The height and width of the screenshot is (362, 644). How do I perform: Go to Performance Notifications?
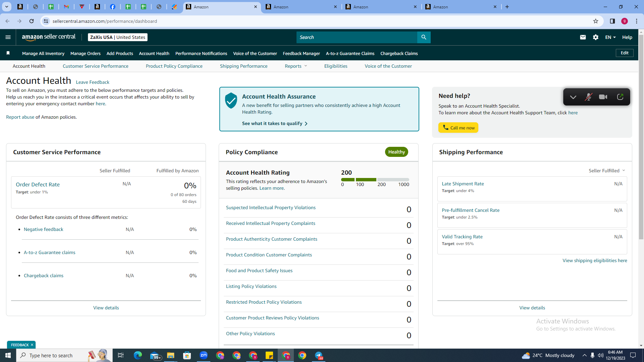click(201, 53)
